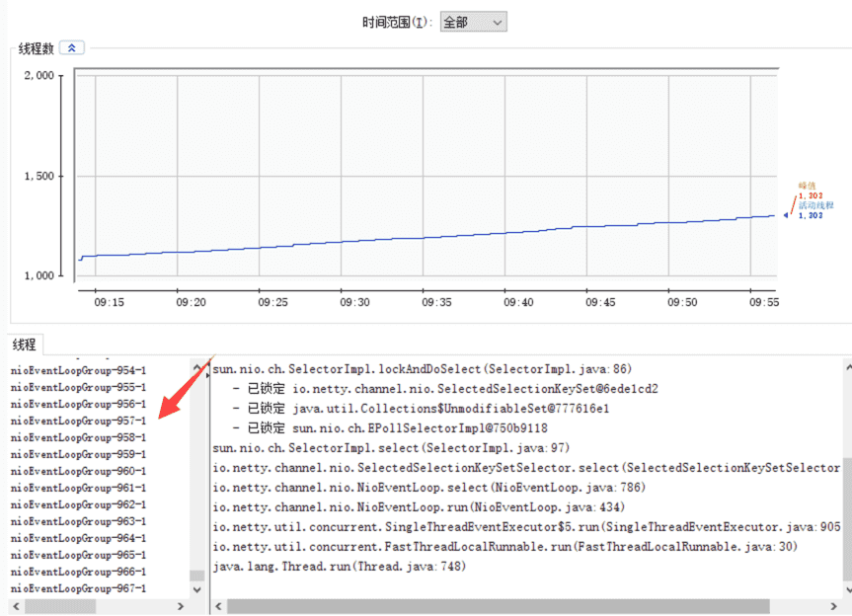Select thread nioEventLoopGroup-957-1
Image resolution: width=852 pixels, height=616 pixels.
pyautogui.click(x=79, y=421)
